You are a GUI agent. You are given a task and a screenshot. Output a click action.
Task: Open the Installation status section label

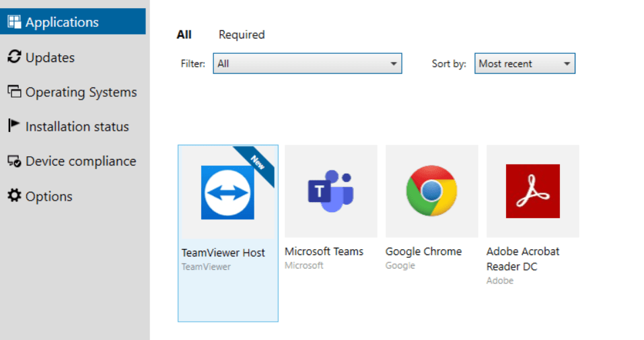click(77, 127)
